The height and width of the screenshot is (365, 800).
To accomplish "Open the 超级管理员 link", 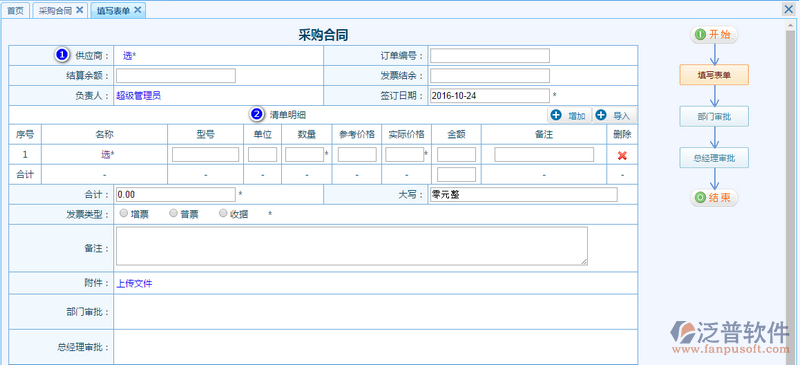I will (139, 95).
